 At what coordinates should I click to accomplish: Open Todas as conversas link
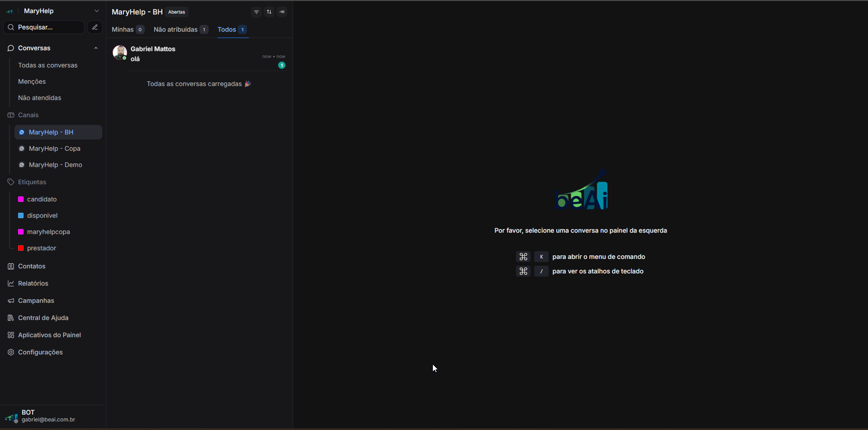click(x=47, y=65)
